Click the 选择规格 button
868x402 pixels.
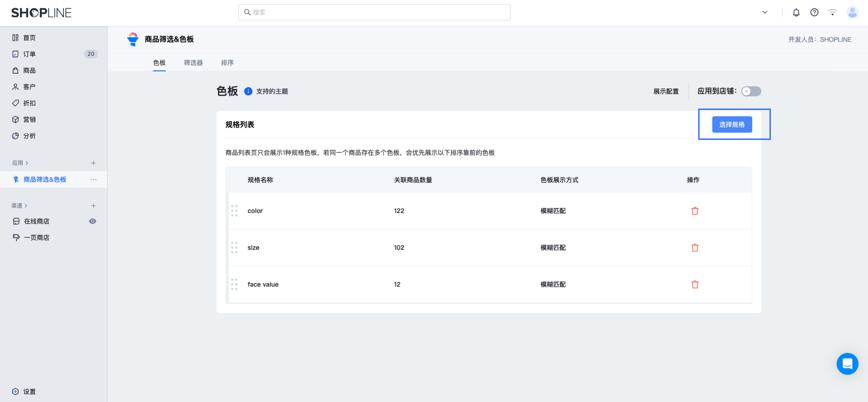[732, 124]
